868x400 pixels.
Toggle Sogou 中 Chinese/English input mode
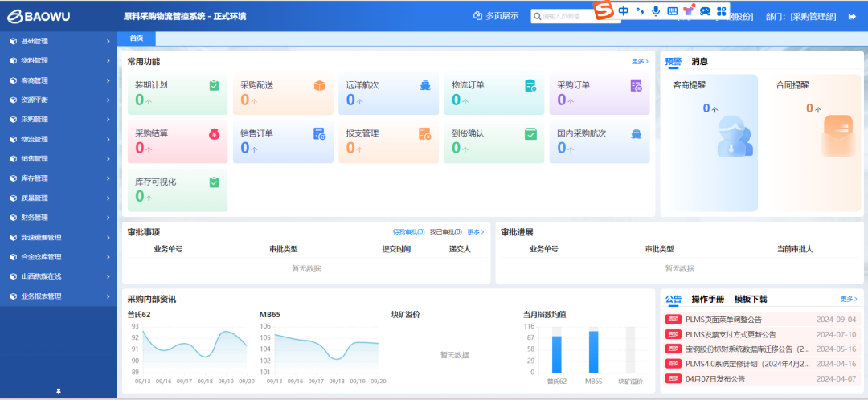[624, 11]
